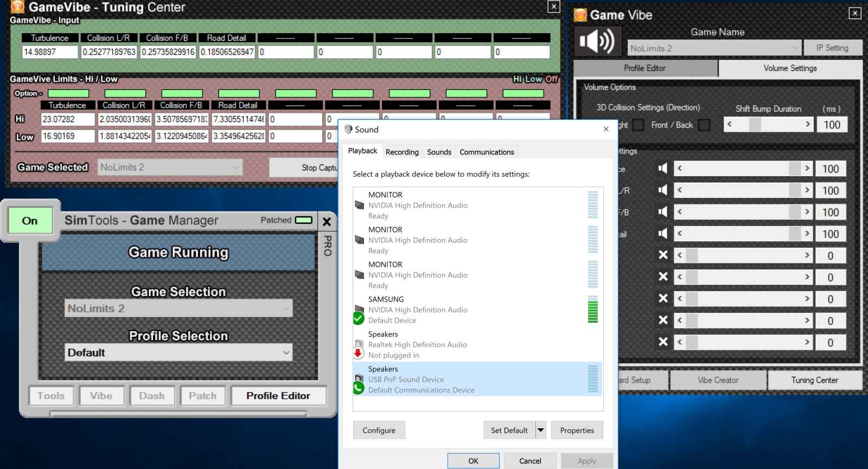Open Properties of selected playback device

point(577,430)
